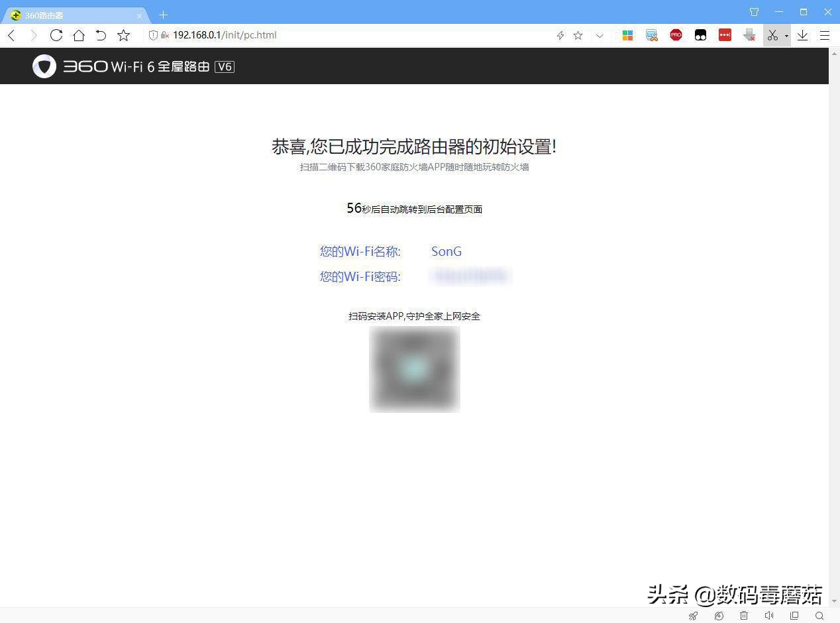840x623 pixels.
Task: Select the 360路由器 browser tab
Action: point(73,15)
